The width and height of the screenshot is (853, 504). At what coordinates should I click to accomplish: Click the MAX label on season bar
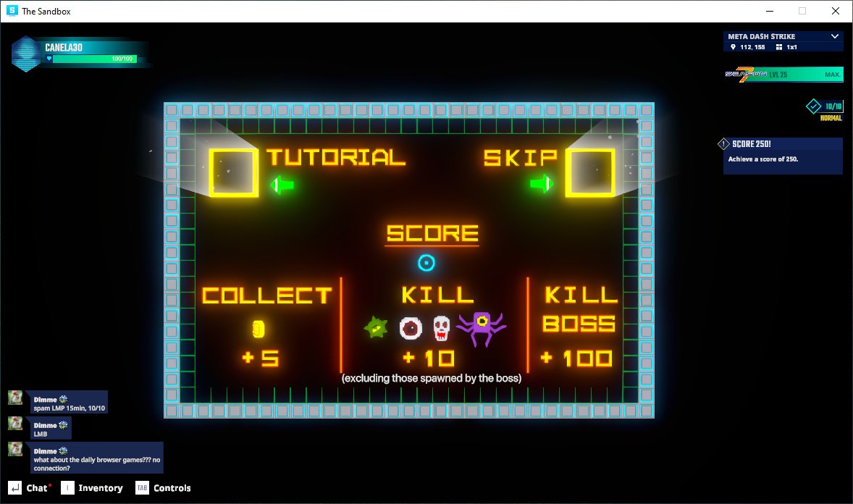(x=832, y=75)
